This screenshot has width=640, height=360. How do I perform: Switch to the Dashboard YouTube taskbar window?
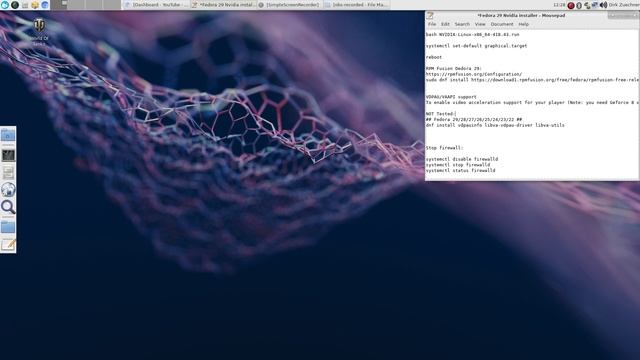coord(156,5)
